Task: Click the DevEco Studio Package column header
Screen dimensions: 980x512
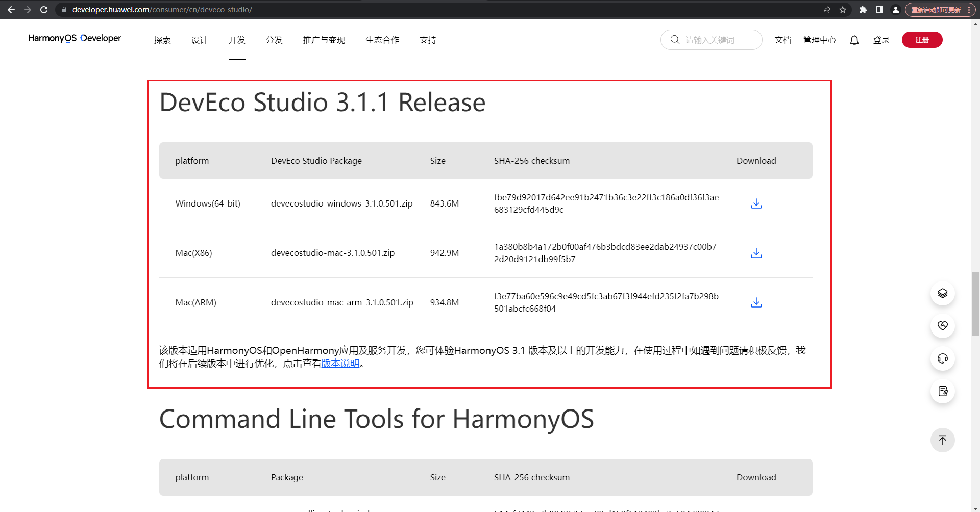Action: coord(316,161)
